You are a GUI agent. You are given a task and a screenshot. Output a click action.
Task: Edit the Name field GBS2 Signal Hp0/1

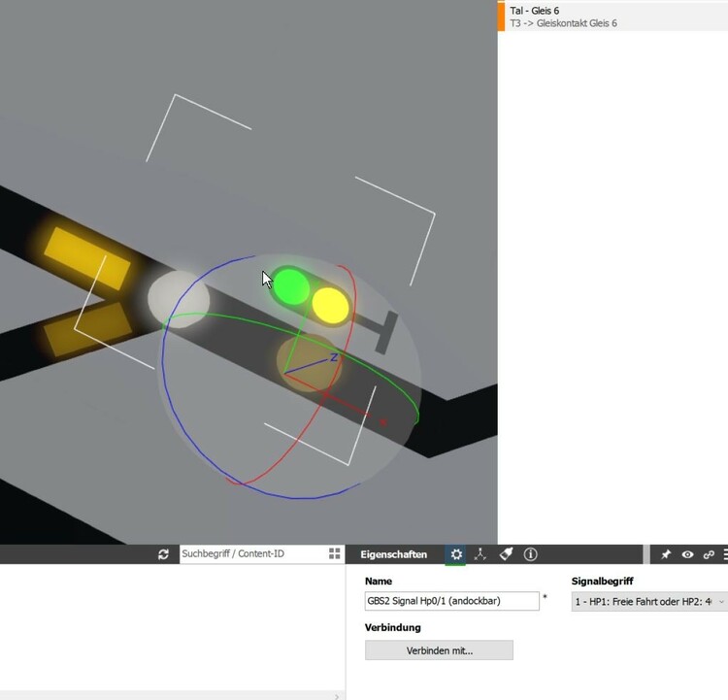(x=451, y=601)
